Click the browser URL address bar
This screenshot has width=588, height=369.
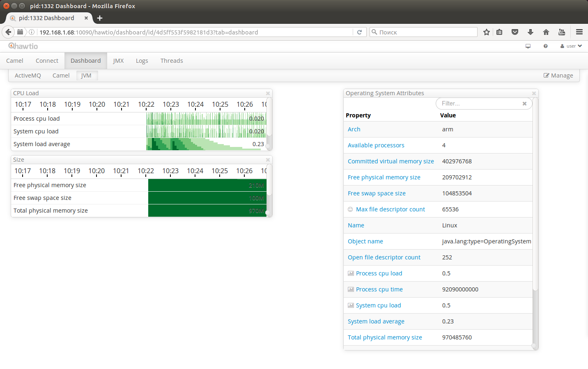(x=195, y=32)
